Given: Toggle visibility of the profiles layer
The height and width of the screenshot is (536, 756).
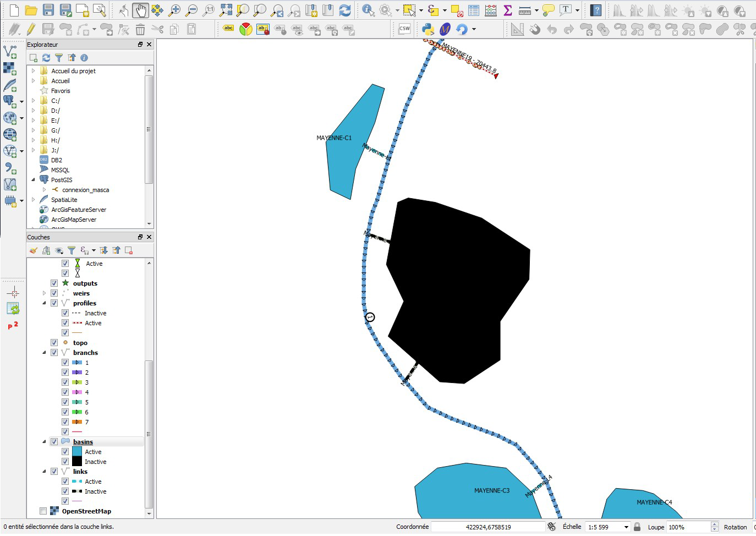Looking at the screenshot, I should coord(54,303).
